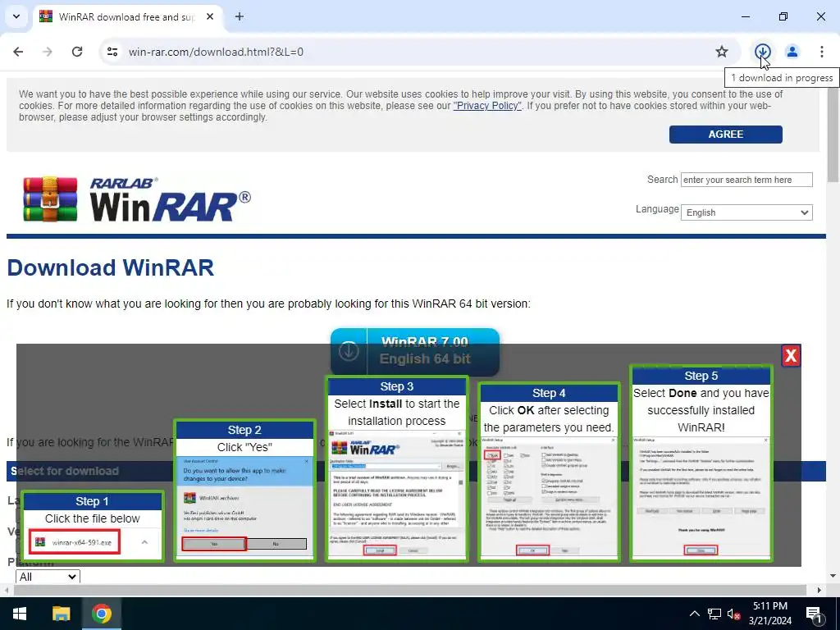Focus the site search field

tap(746, 180)
